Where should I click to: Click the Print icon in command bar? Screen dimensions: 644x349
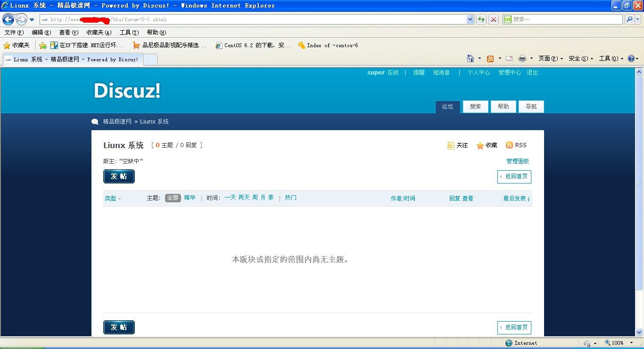click(522, 58)
